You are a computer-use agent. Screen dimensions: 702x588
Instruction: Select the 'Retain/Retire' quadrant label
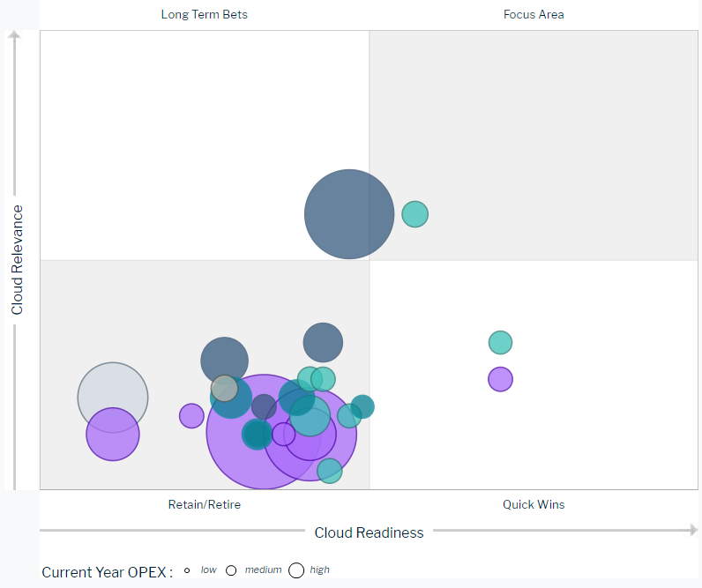coord(204,504)
